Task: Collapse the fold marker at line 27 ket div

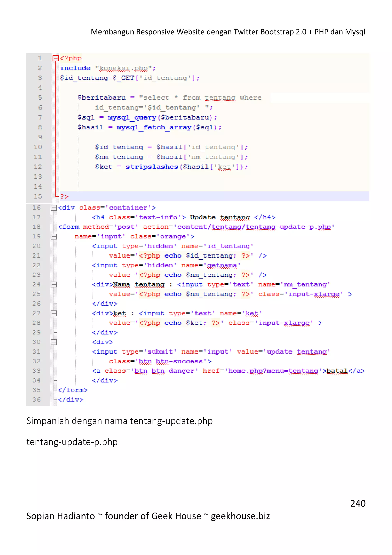Action: pos(54,313)
